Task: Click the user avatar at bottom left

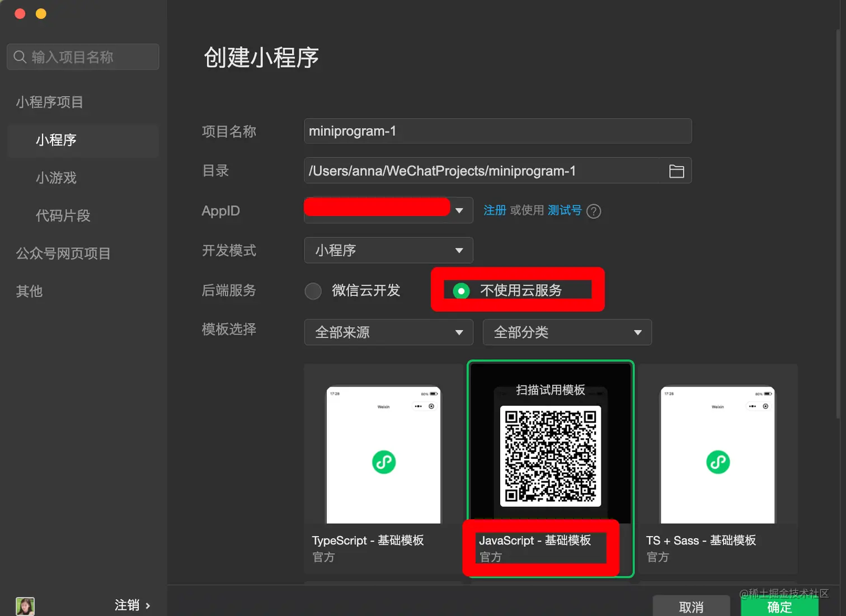Action: (x=25, y=606)
